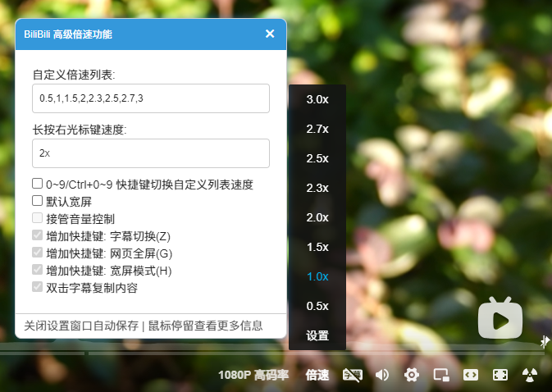The width and height of the screenshot is (552, 392).
Task: Toggle subtitle switch (Z) shortcut checkbox
Action: click(37, 235)
